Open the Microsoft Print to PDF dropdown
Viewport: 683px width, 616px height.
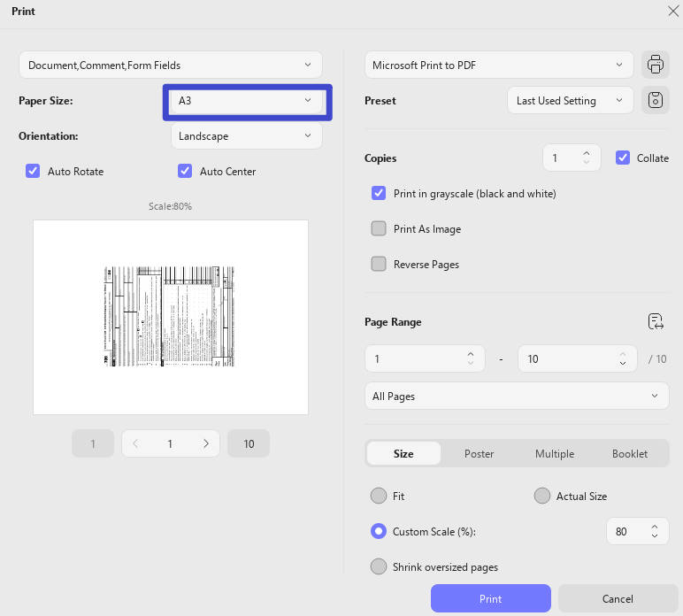click(x=499, y=65)
